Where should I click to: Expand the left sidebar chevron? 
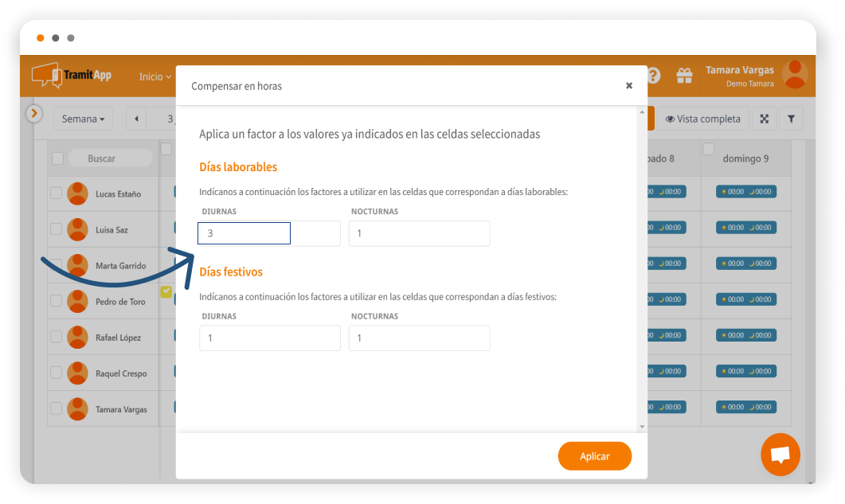34,113
